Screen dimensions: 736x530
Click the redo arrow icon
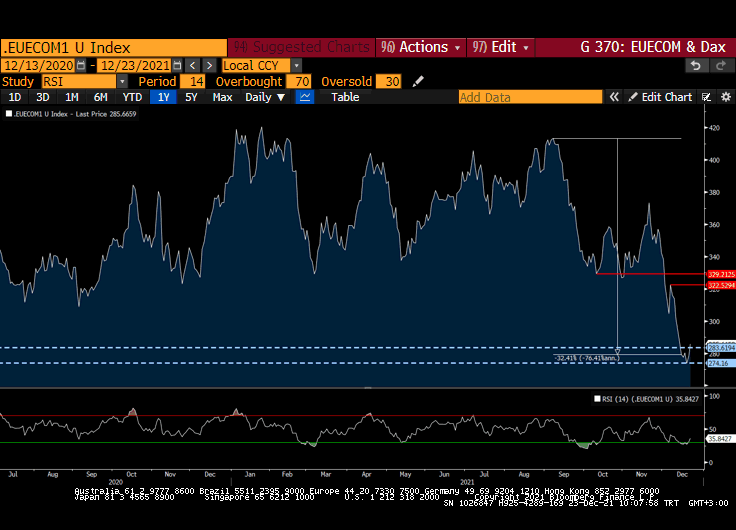click(721, 65)
